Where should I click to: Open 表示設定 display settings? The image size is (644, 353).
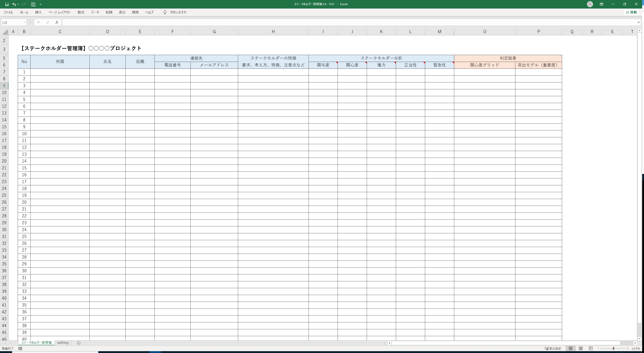[553, 348]
